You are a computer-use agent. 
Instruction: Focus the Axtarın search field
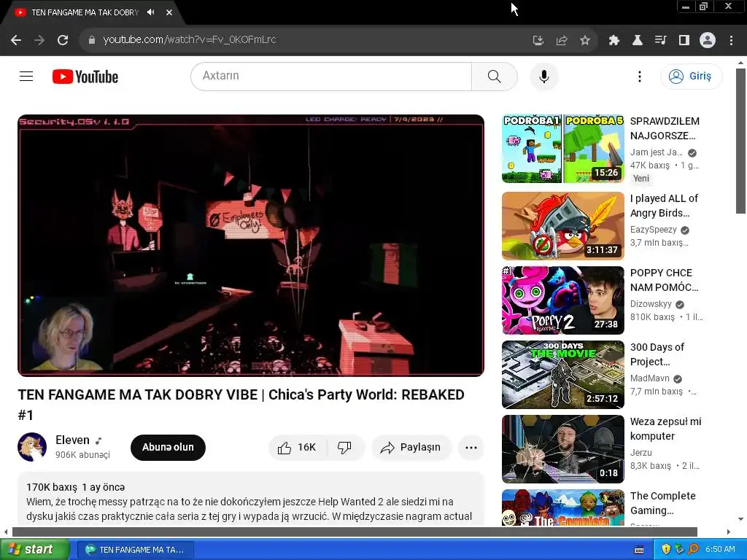click(331, 76)
